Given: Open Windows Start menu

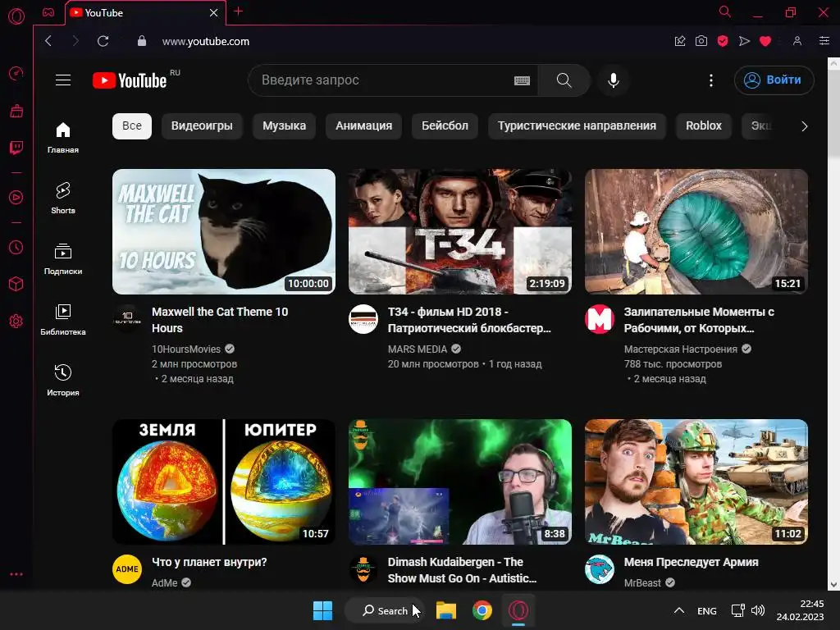Looking at the screenshot, I should coord(322,610).
